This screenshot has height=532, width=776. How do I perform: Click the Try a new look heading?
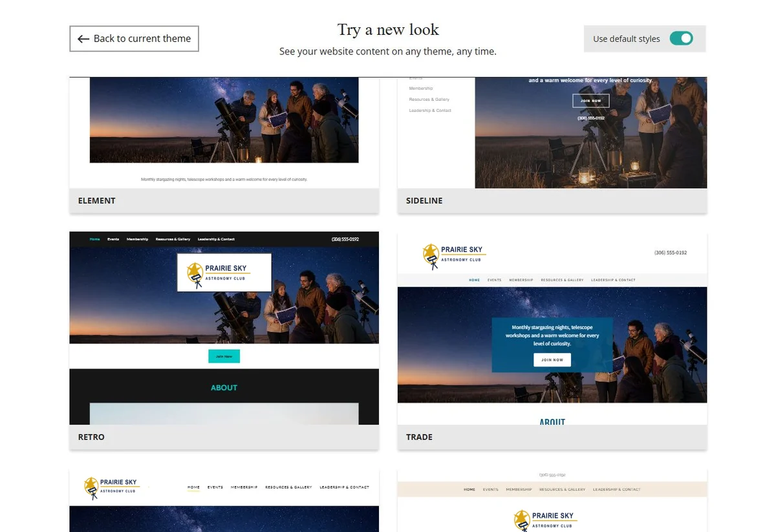[388, 30]
